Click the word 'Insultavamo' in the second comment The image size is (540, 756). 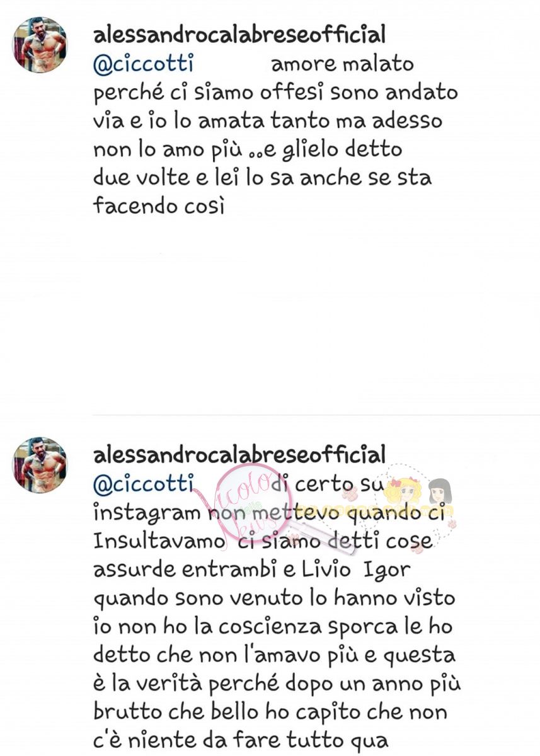pyautogui.click(x=159, y=541)
